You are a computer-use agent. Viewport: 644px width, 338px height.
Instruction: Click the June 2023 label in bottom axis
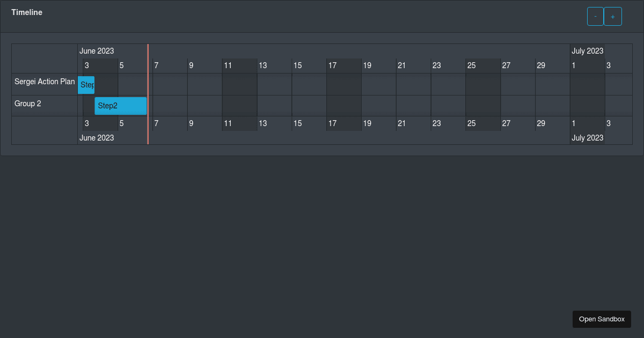97,138
